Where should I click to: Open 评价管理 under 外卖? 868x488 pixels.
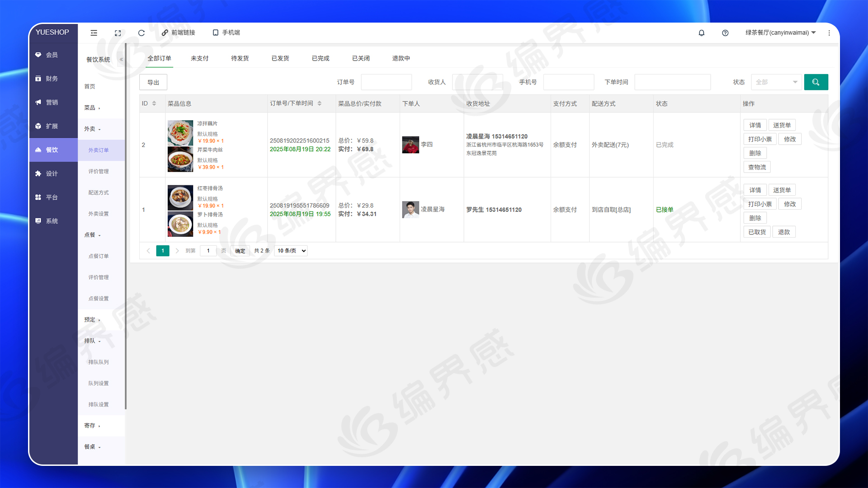(101, 171)
